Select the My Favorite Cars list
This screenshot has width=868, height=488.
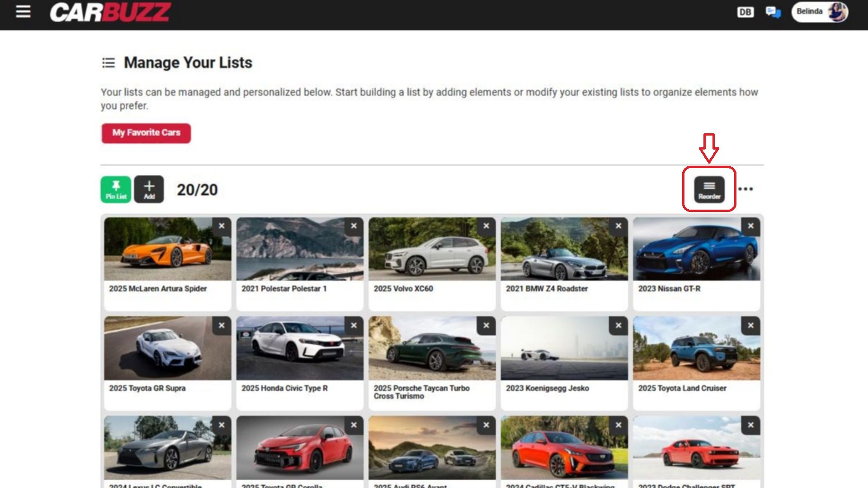146,133
